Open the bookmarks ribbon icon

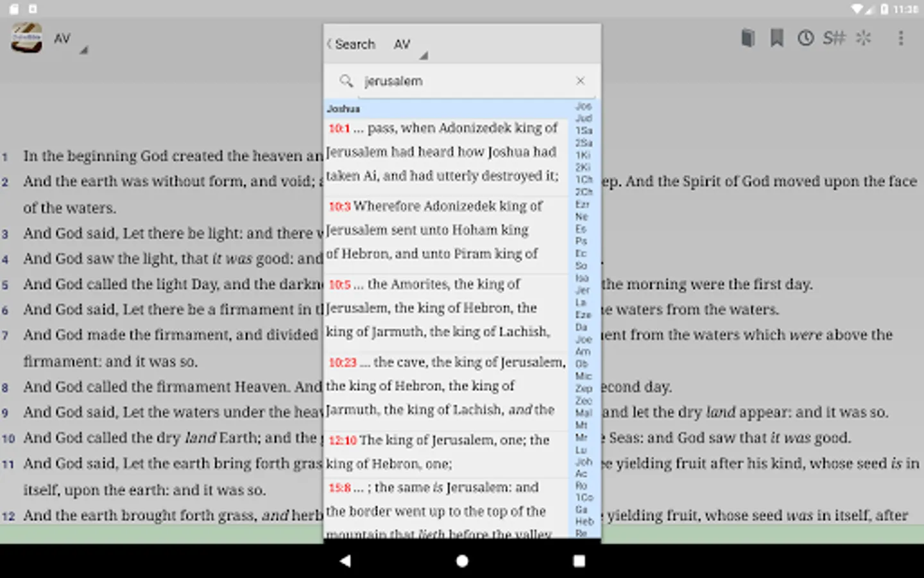(x=776, y=38)
